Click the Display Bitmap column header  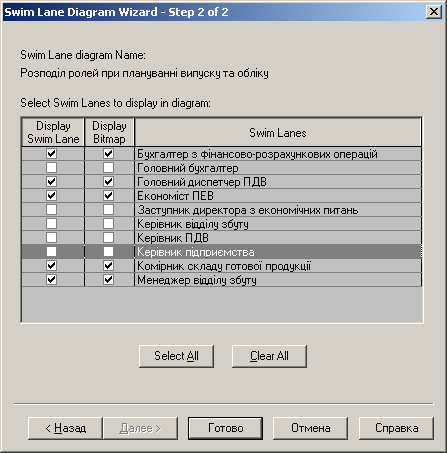pyautogui.click(x=109, y=132)
